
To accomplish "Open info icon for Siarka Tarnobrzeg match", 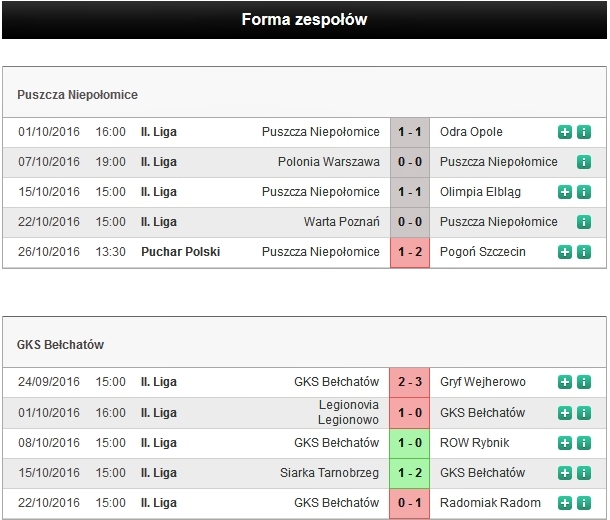I will pyautogui.click(x=584, y=473).
